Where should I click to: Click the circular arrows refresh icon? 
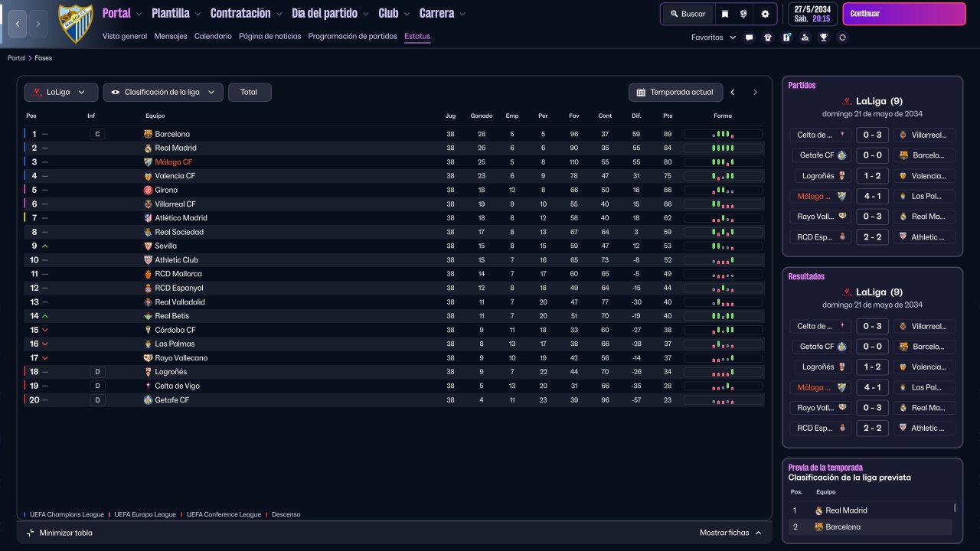(842, 37)
